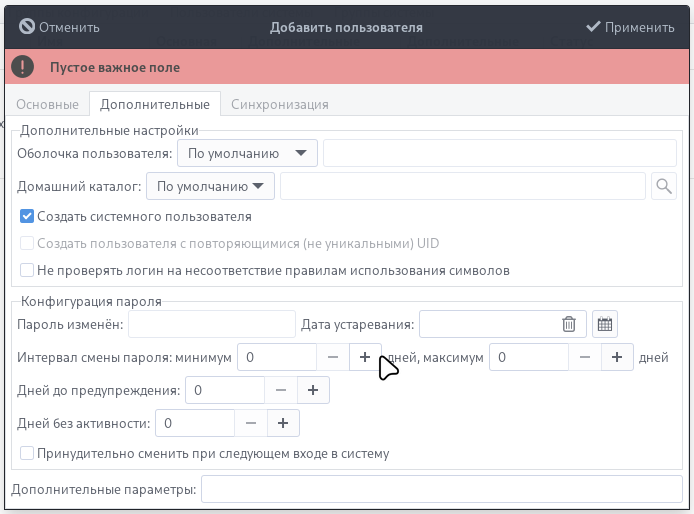Decrease the maximum password change interval

tap(586, 357)
